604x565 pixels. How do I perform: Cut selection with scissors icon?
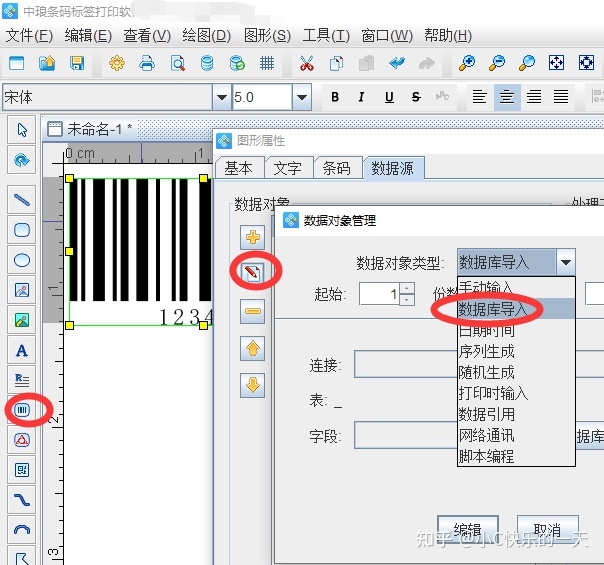pyautogui.click(x=307, y=63)
